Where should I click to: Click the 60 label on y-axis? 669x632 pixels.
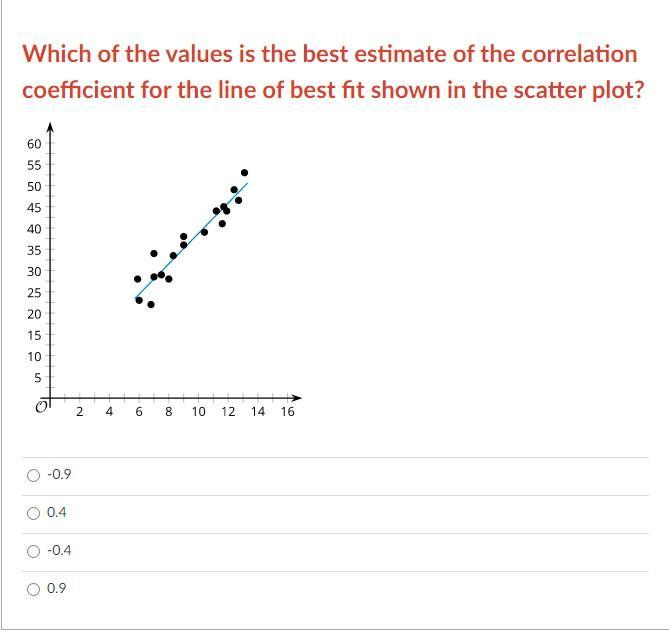click(x=34, y=144)
